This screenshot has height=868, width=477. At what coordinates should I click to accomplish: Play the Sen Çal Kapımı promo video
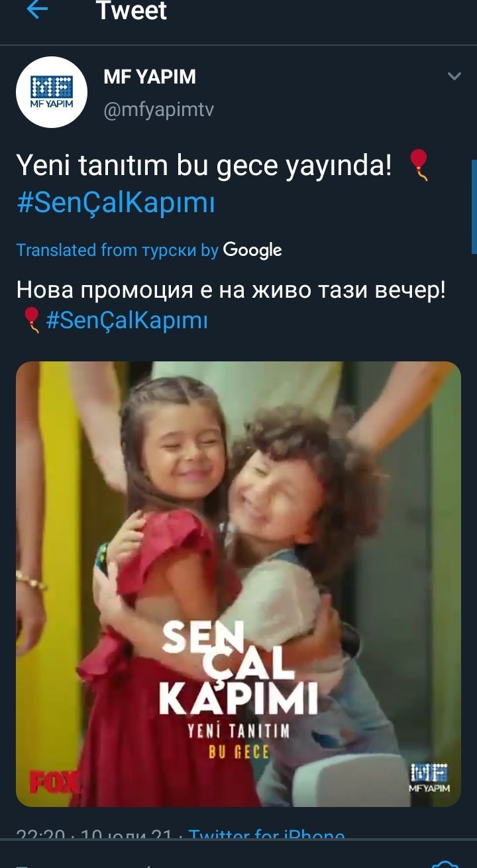tap(238, 584)
